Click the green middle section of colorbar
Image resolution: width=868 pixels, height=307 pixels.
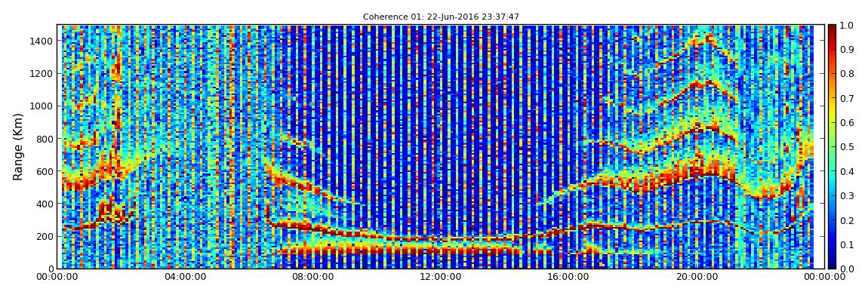832,146
